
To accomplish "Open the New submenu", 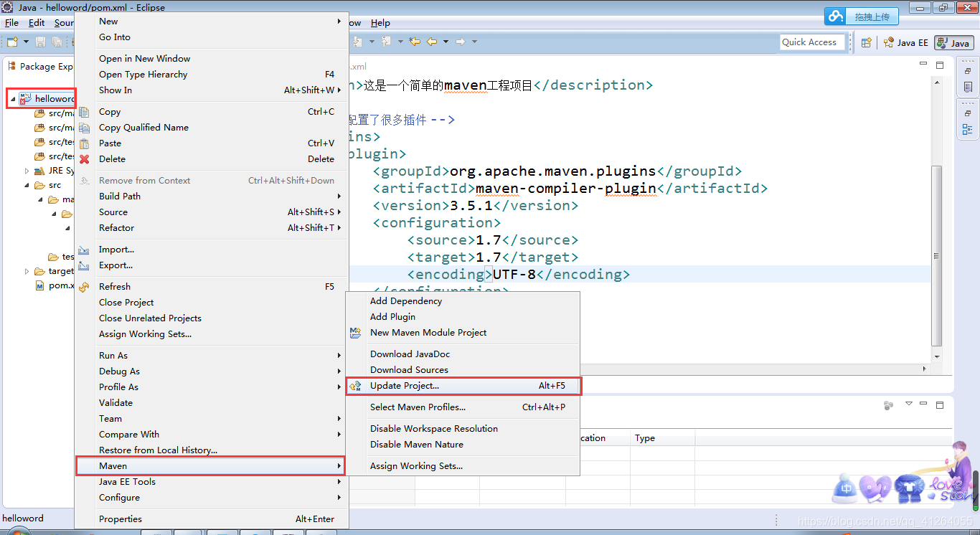I will (x=212, y=22).
